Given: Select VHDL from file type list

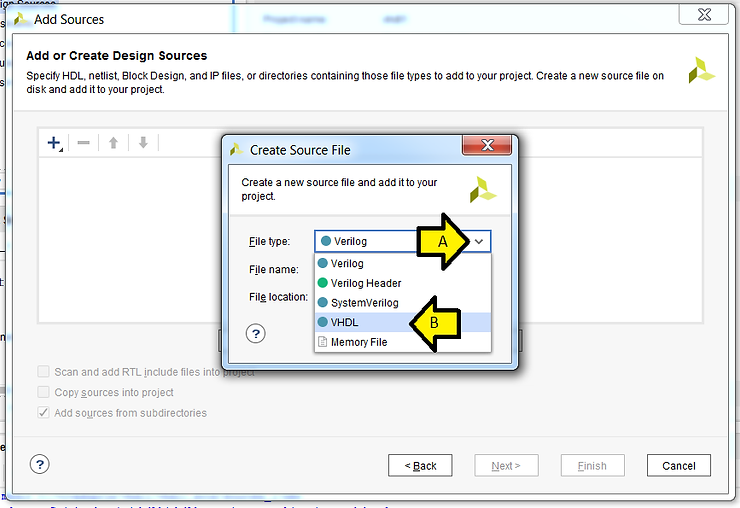Looking at the screenshot, I should click(344, 322).
